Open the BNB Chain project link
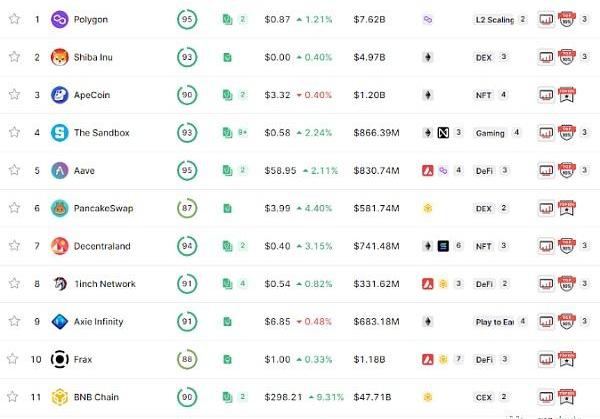 tap(96, 397)
